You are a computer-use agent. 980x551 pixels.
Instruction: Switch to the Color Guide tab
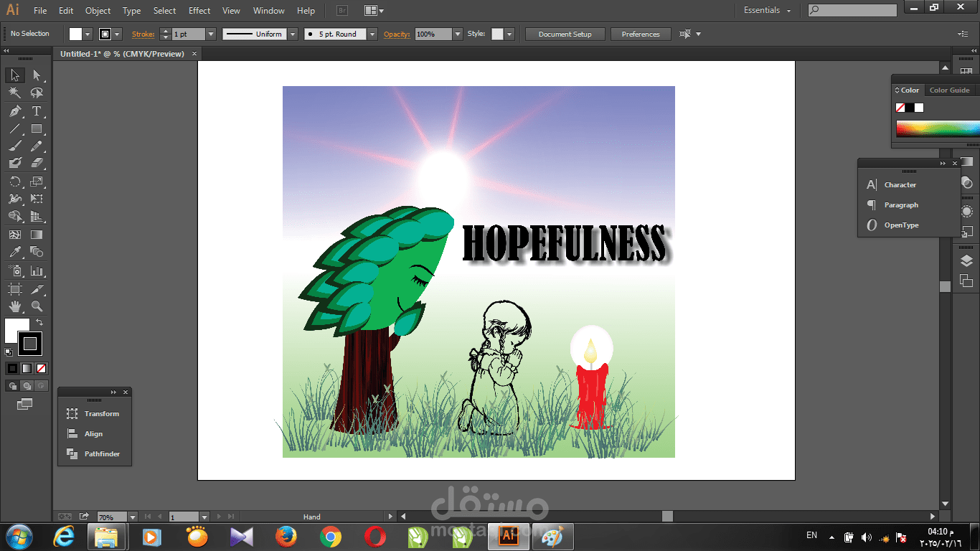click(949, 90)
